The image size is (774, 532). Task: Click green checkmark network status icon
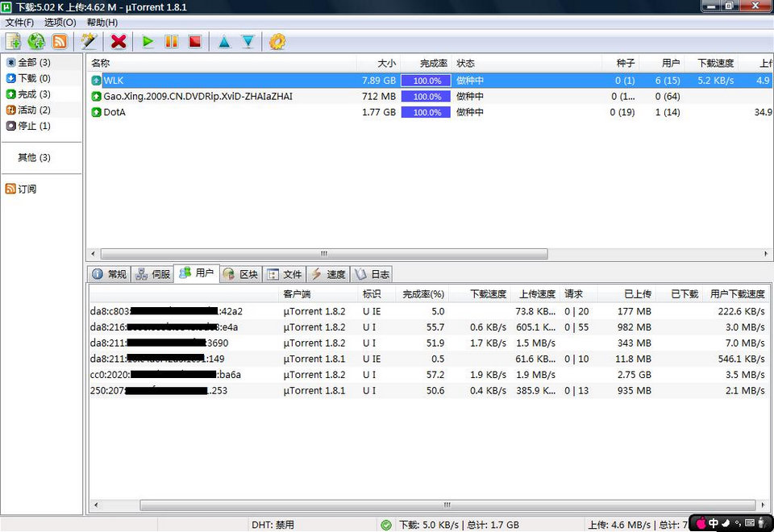[386, 525]
